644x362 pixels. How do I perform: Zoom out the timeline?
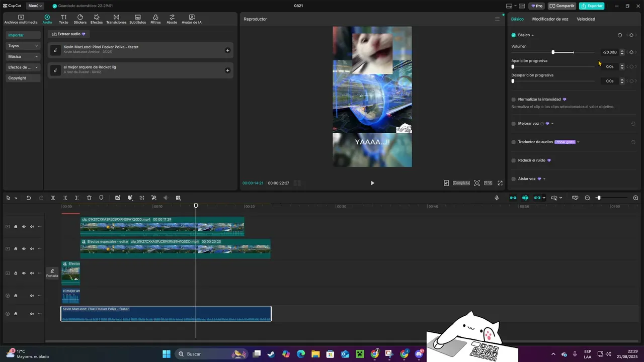[x=587, y=198]
